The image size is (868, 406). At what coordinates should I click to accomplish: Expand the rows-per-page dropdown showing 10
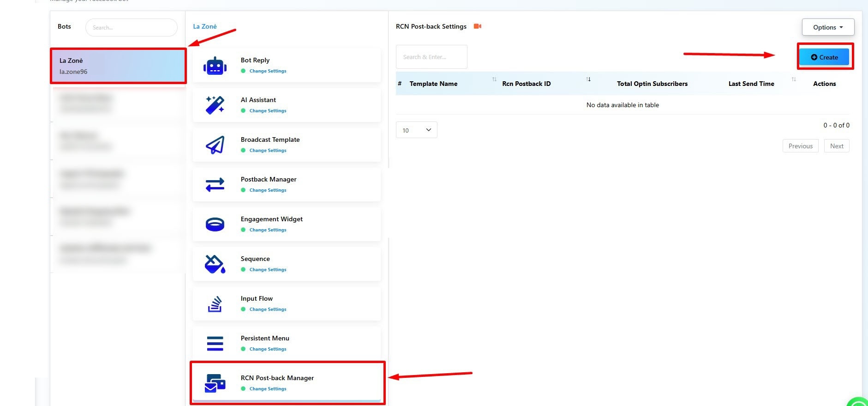(x=416, y=130)
